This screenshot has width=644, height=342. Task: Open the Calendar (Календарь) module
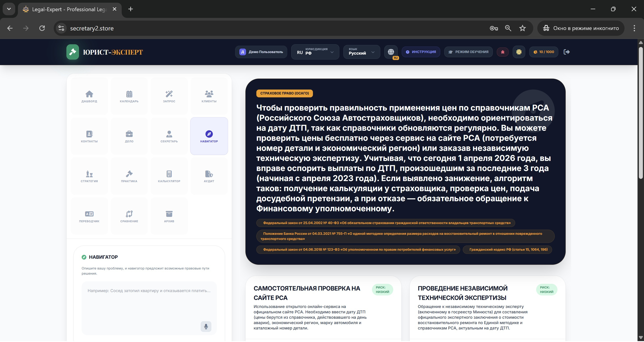pos(129,96)
